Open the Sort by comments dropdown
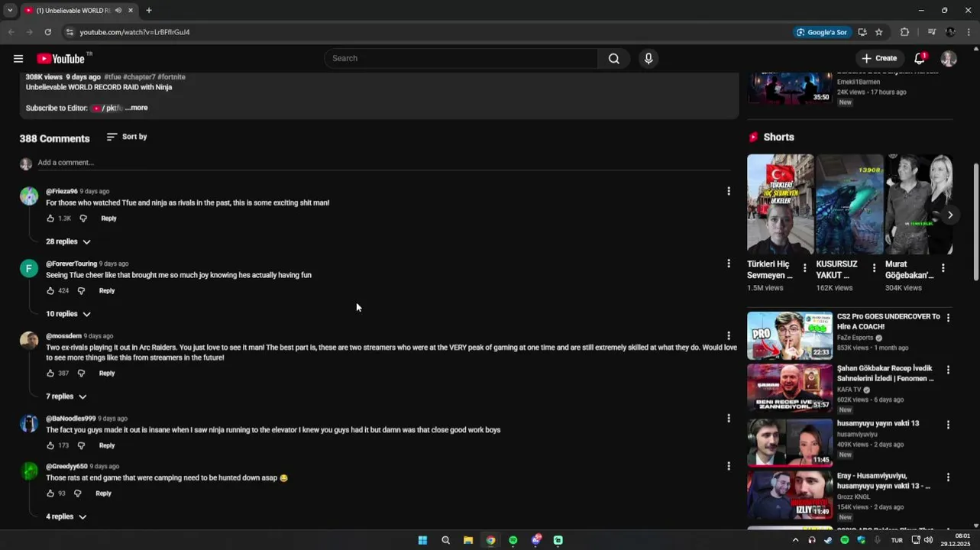The image size is (980, 550). tap(127, 137)
